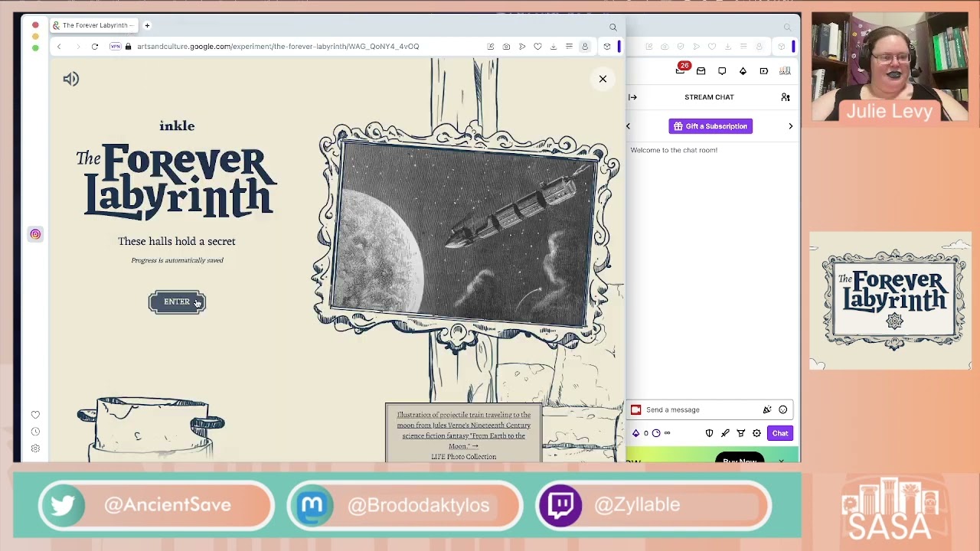
Task: Reload the page with the refresh icon
Action: (x=95, y=47)
